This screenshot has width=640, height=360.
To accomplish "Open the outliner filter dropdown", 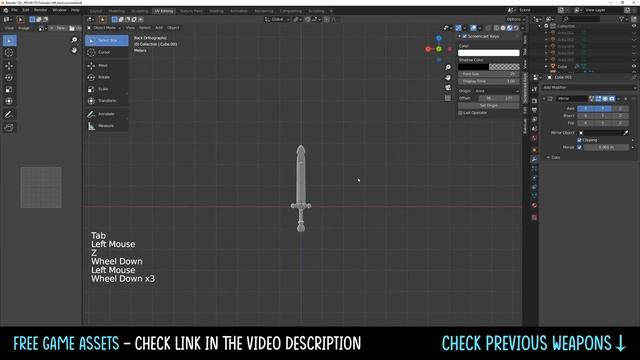I will (x=623, y=19).
